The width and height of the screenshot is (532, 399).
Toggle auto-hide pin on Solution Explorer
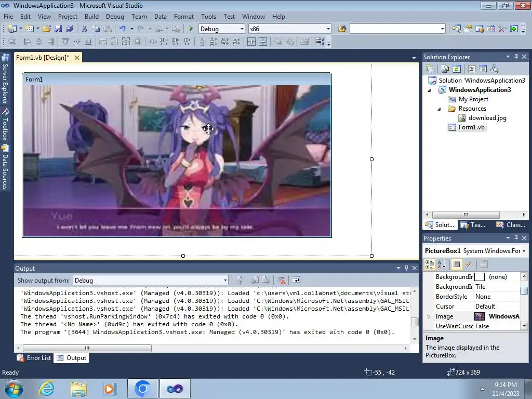516,57
